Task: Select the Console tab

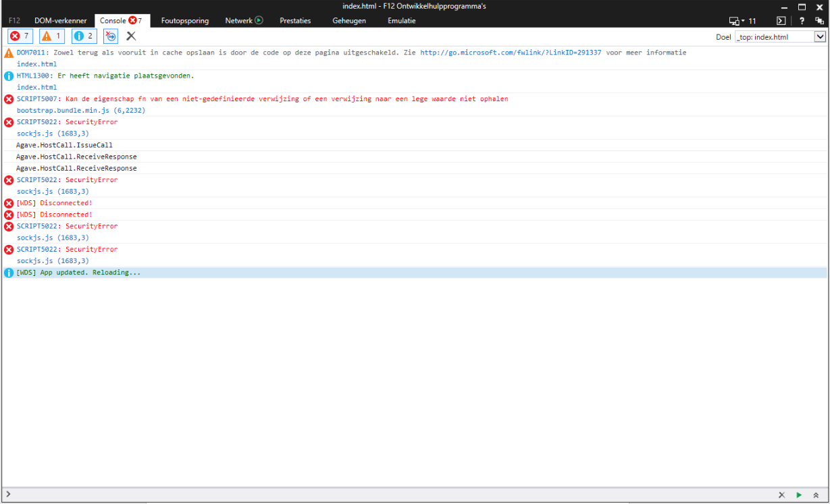Action: (x=122, y=21)
